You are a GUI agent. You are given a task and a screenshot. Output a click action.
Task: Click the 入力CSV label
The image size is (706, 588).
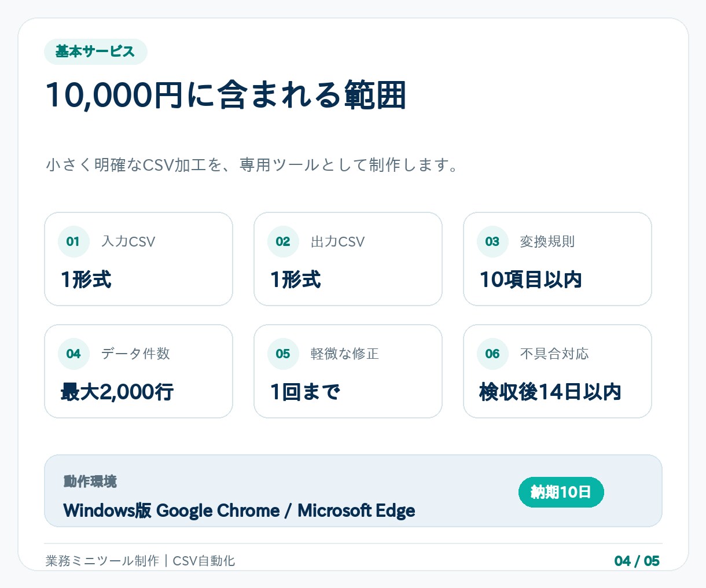tap(128, 241)
